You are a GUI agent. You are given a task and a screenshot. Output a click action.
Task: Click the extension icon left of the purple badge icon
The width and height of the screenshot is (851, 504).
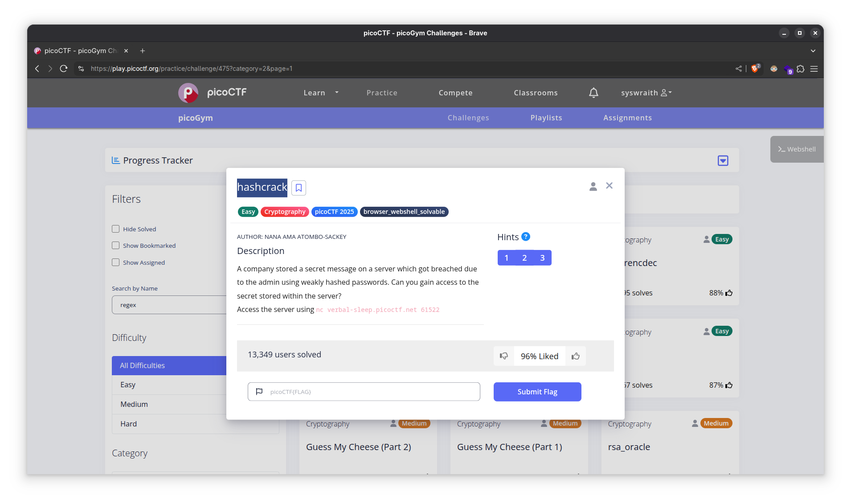774,69
